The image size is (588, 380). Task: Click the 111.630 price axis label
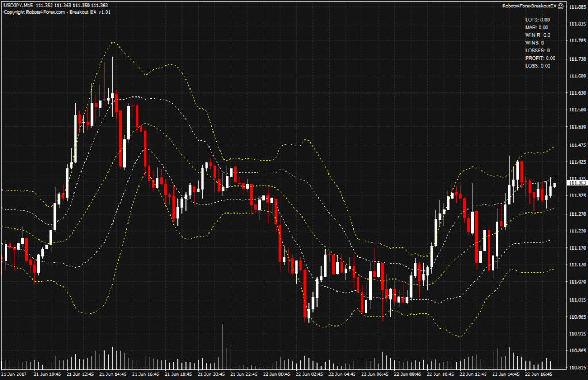coord(578,93)
